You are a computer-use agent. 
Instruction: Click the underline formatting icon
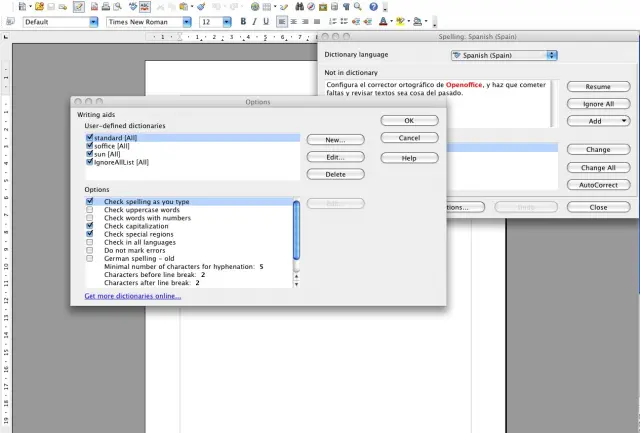265,21
